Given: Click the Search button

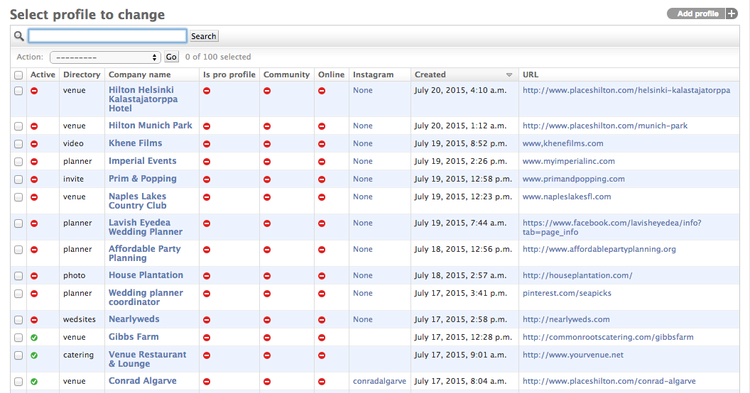Looking at the screenshot, I should coord(204,36).
